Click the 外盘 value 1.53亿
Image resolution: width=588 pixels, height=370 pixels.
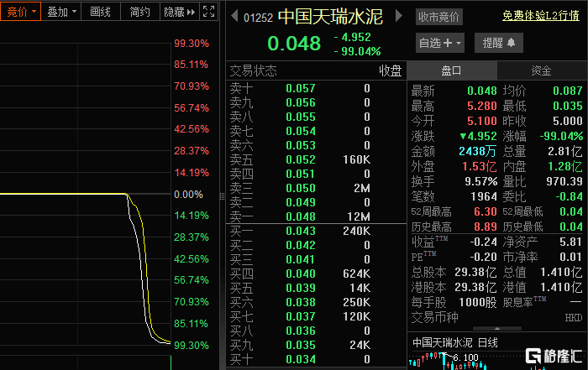click(x=480, y=166)
